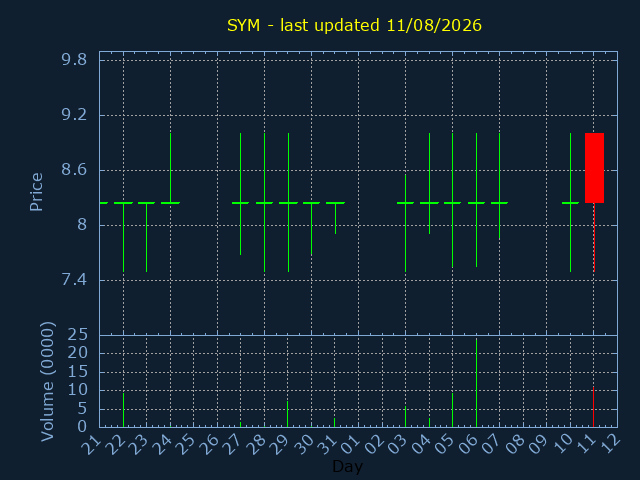Screen dimensions: 640x480
Task: Select the day 27 price candle
Action: point(240,194)
